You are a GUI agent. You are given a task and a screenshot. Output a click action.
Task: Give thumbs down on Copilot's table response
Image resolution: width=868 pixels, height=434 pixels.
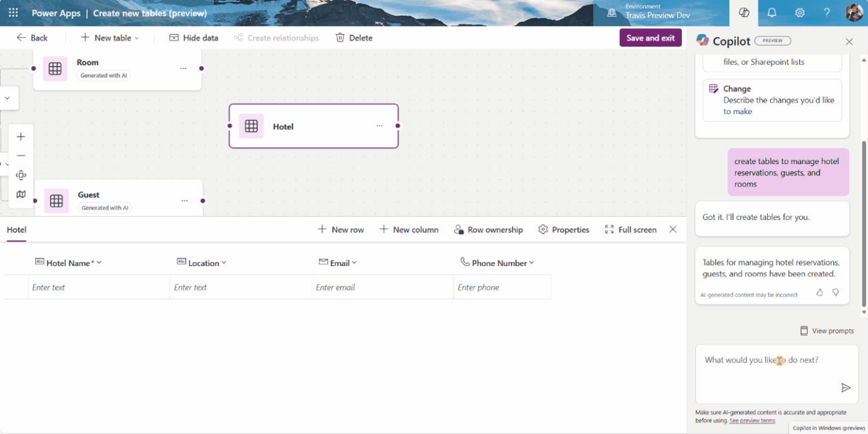coord(834,292)
